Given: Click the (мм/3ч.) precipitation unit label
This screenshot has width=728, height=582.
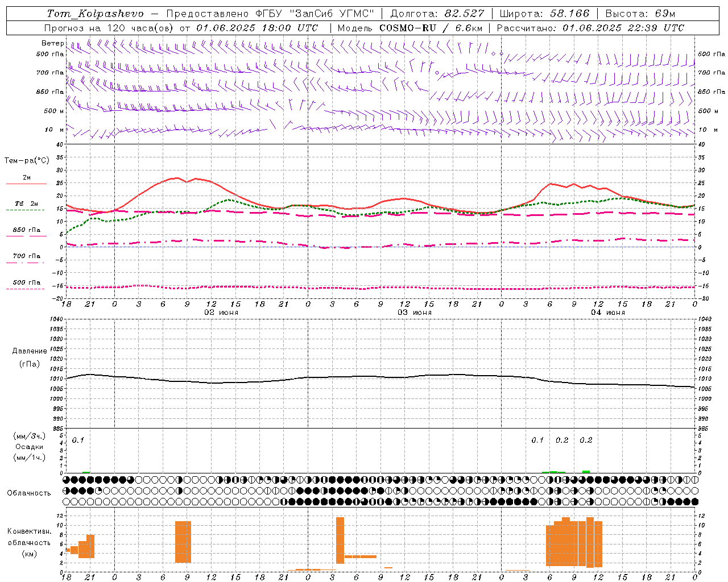Looking at the screenshot, I should click(30, 436).
